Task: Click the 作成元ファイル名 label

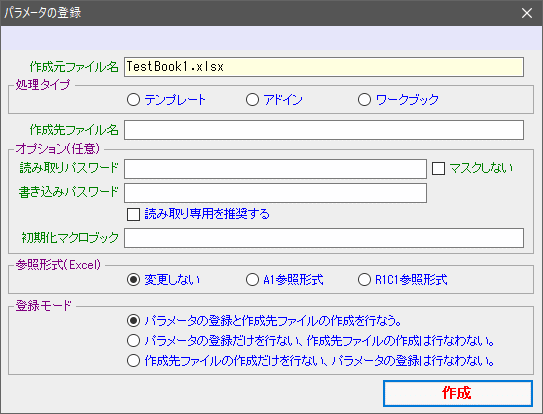Action: [x=74, y=67]
